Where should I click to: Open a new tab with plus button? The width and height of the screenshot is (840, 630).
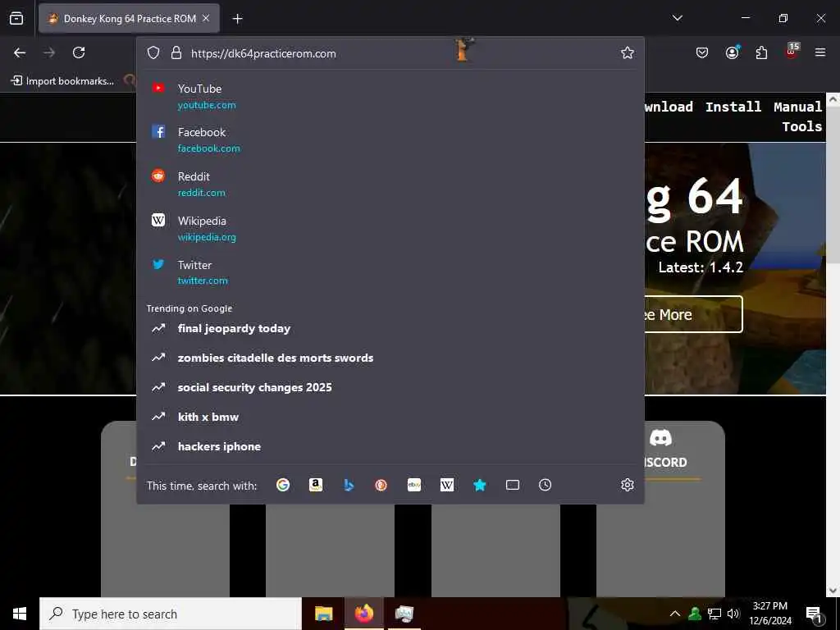(x=237, y=19)
